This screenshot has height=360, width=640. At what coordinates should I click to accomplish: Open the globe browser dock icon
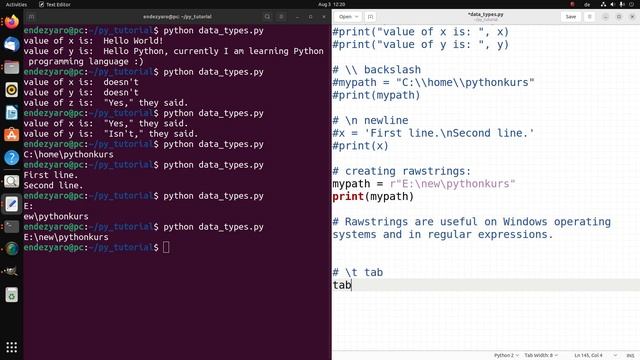[x=11, y=248]
